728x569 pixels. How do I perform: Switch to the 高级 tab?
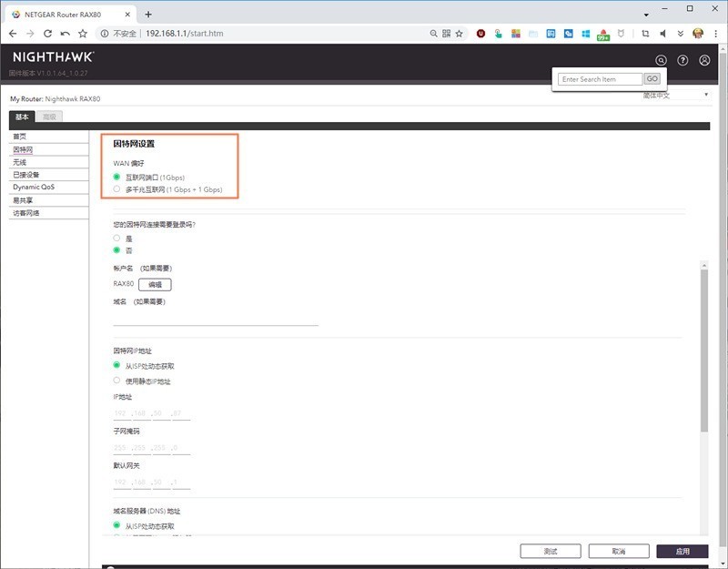(49, 117)
